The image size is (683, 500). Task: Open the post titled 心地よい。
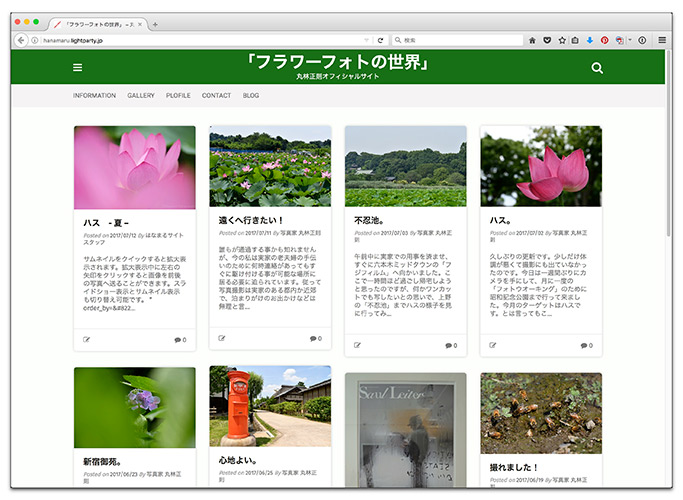(x=238, y=460)
